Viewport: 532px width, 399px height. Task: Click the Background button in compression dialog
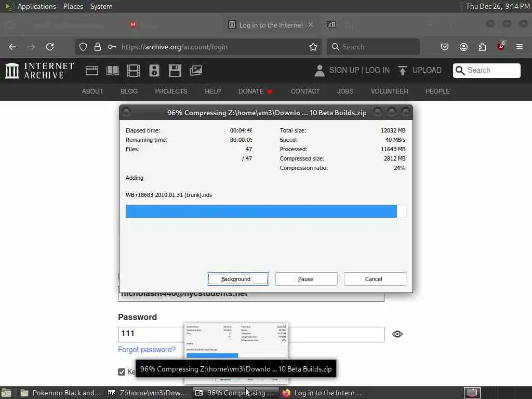[238, 279]
